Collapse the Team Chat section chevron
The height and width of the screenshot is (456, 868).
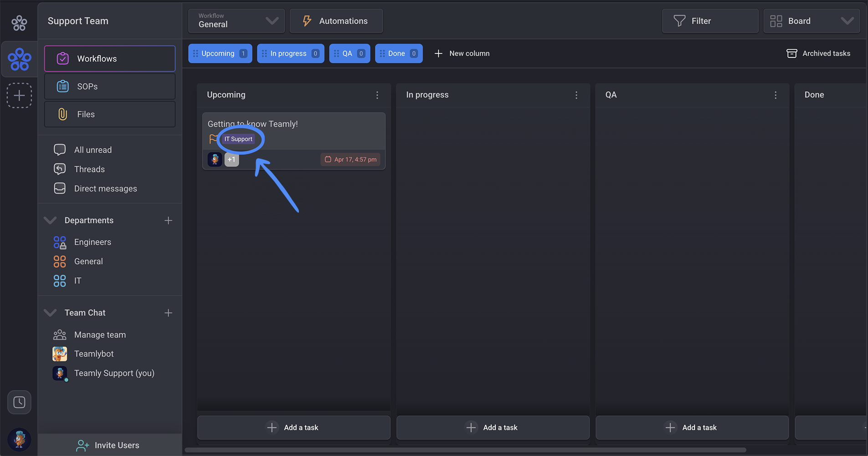[50, 312]
